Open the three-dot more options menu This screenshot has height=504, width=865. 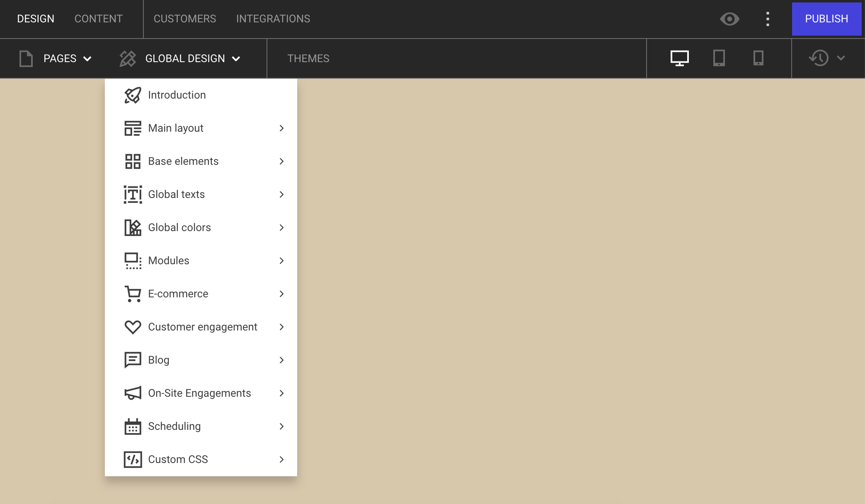point(768,19)
